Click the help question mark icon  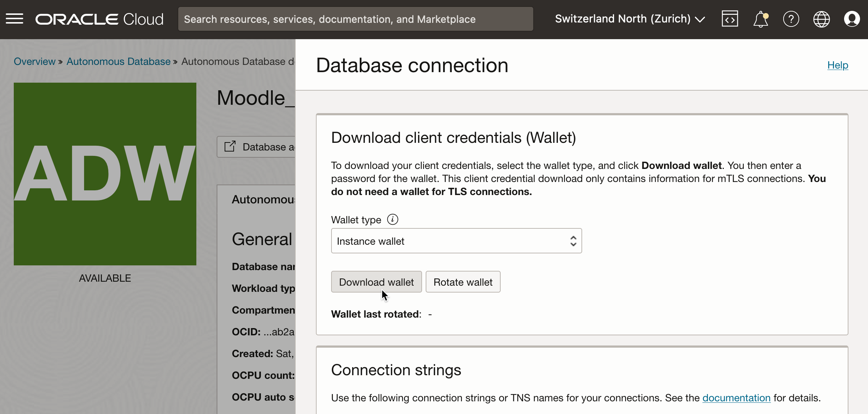[x=790, y=20]
